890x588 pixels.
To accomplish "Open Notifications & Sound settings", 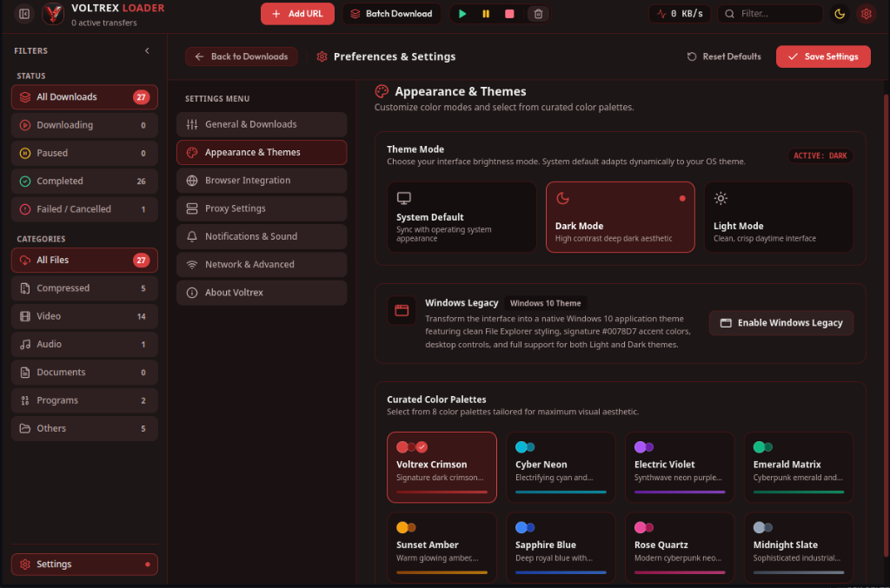I will 262,236.
